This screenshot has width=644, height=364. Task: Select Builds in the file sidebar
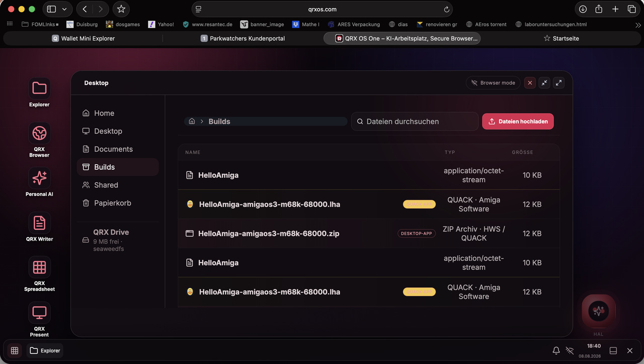click(x=118, y=167)
